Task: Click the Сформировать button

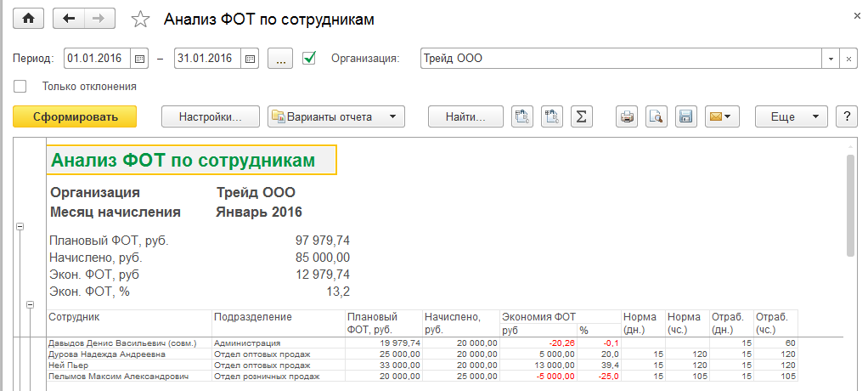Action: coord(75,116)
